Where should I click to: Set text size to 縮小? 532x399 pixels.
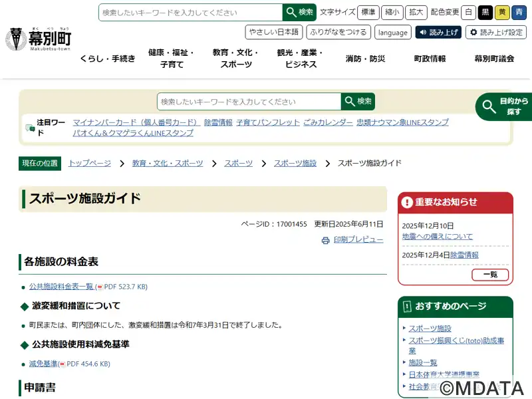(392, 13)
